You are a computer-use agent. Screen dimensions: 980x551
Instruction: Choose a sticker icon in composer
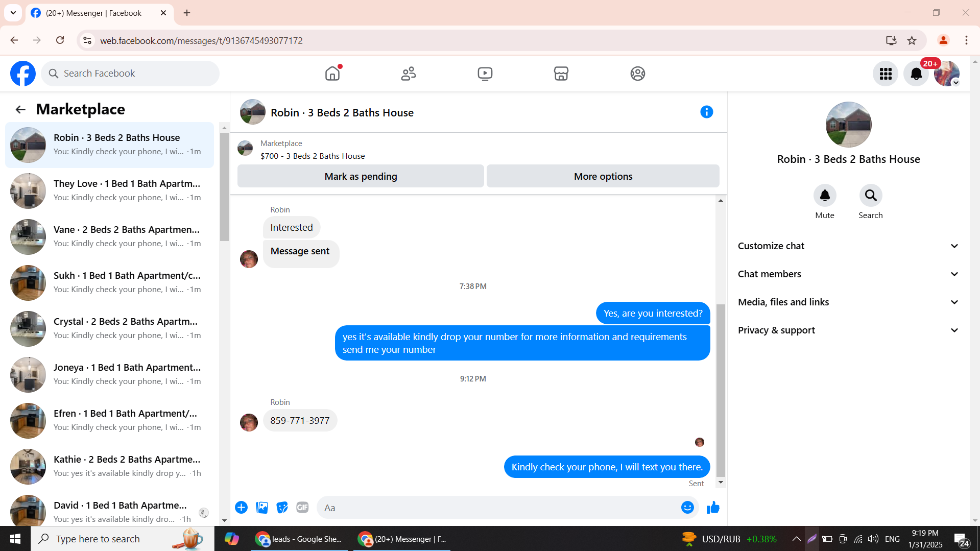point(282,508)
